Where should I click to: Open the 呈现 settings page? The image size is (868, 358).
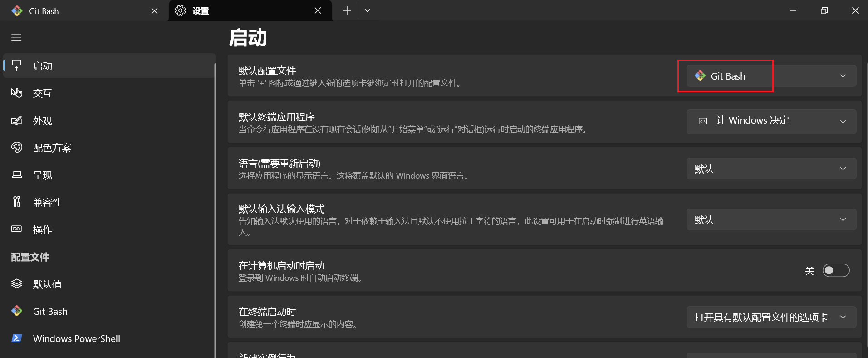pos(109,175)
